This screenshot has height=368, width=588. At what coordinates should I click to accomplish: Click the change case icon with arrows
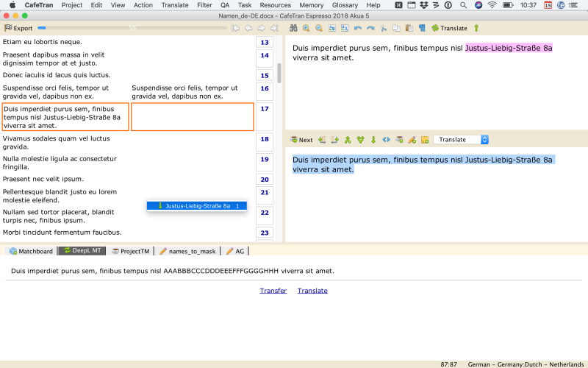(x=332, y=28)
